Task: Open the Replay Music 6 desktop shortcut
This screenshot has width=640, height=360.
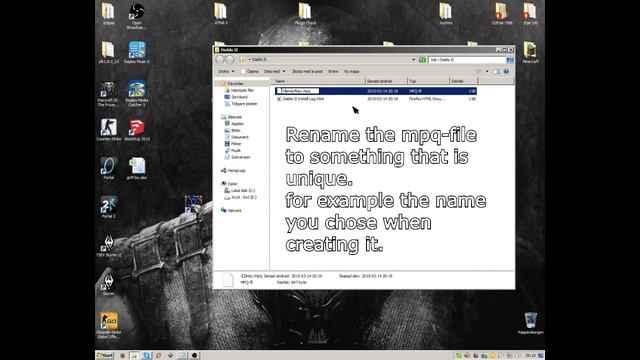Action: (x=137, y=52)
